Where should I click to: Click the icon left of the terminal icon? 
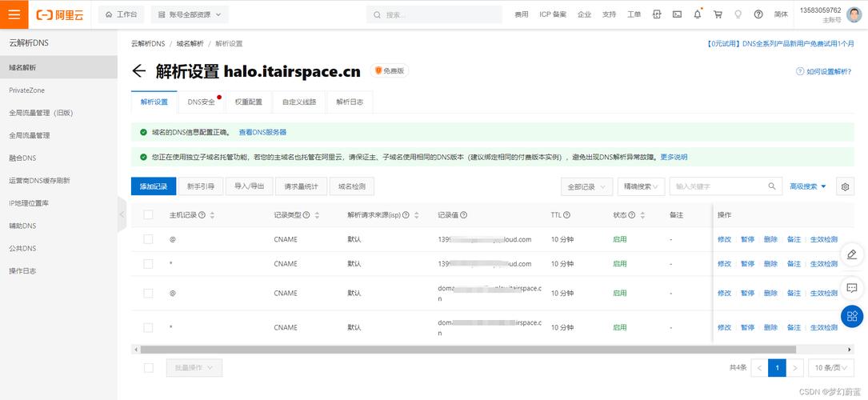[657, 15]
